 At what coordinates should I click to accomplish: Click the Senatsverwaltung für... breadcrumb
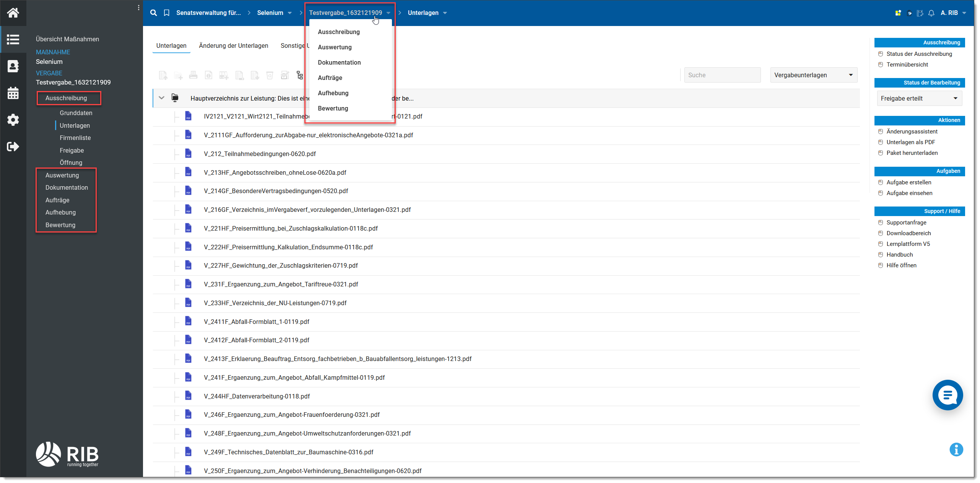[x=208, y=13]
